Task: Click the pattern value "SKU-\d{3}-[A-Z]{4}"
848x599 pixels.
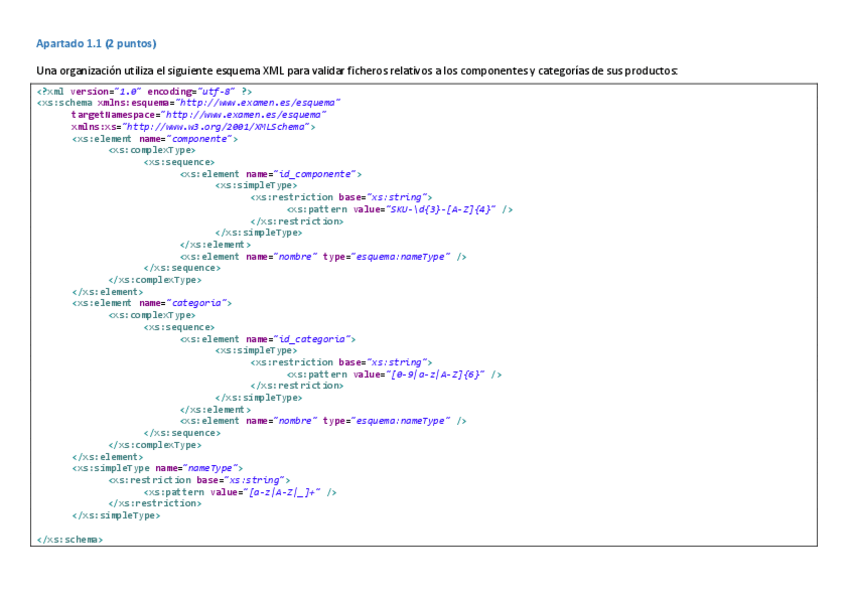Action: pyautogui.click(x=441, y=209)
